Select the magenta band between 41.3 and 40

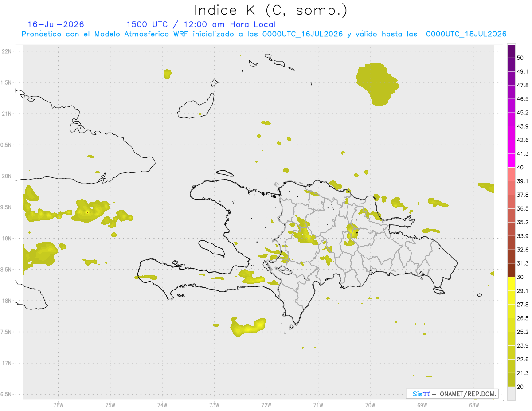coord(511,160)
